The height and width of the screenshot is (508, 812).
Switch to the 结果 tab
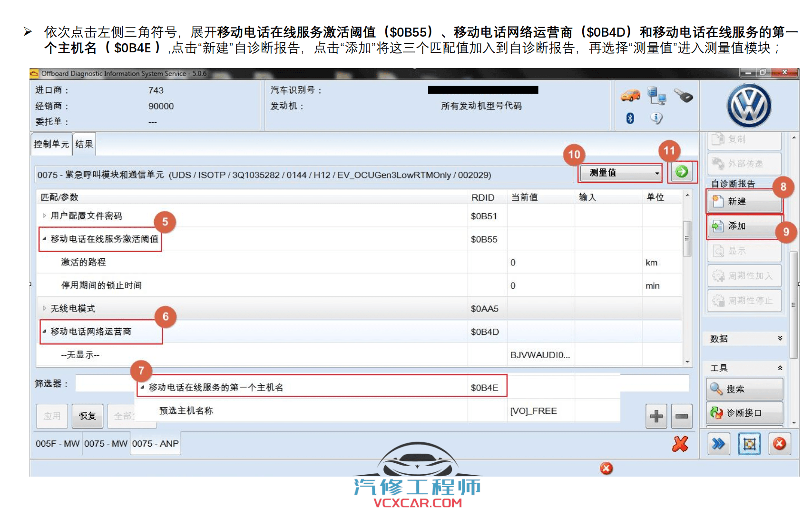(84, 144)
